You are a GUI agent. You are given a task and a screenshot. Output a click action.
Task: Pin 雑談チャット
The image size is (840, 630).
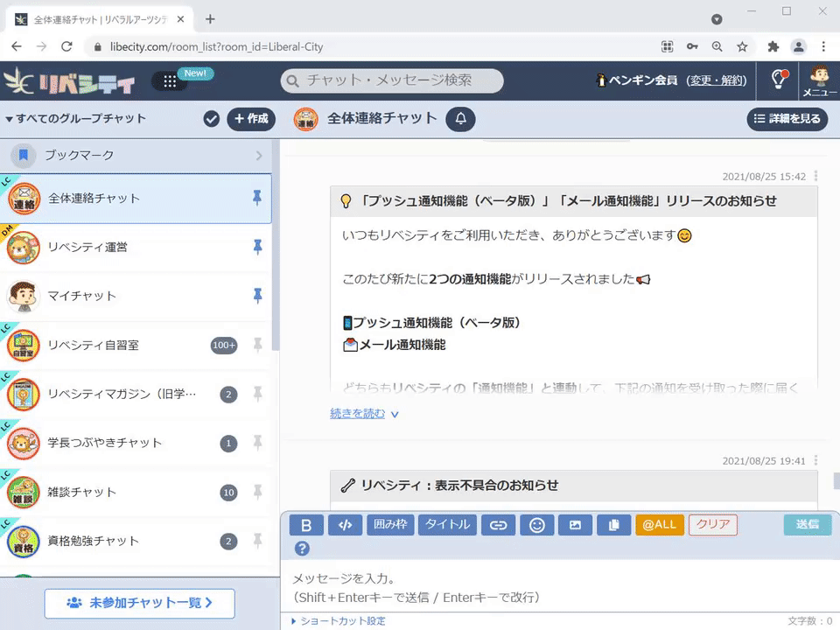[x=257, y=492]
